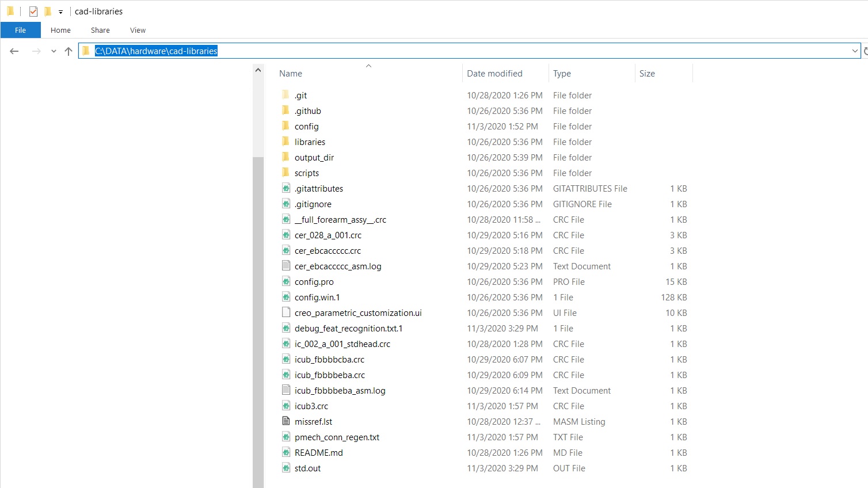
Task: Select .gitattributes file icon
Action: 286,188
